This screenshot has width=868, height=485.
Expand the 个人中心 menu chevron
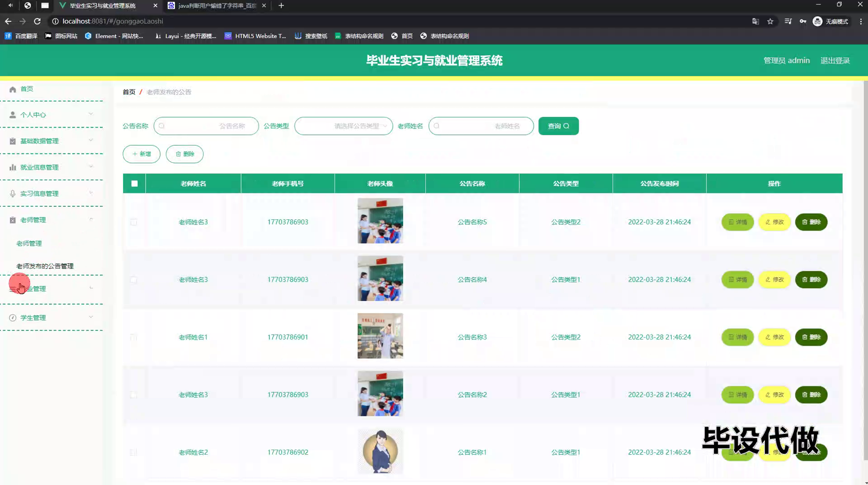[91, 114]
